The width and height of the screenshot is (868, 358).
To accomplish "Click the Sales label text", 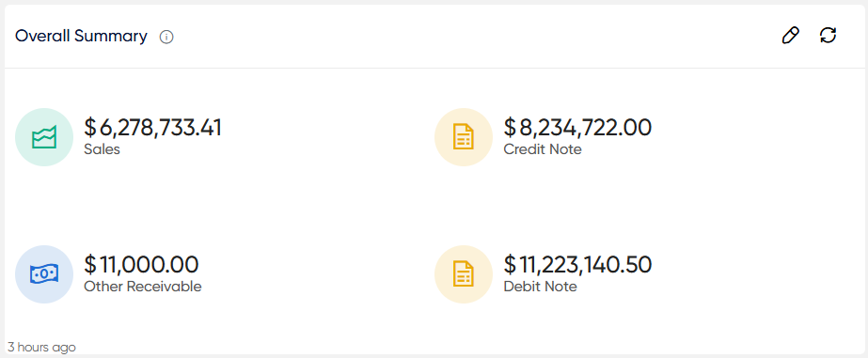I will point(102,149).
